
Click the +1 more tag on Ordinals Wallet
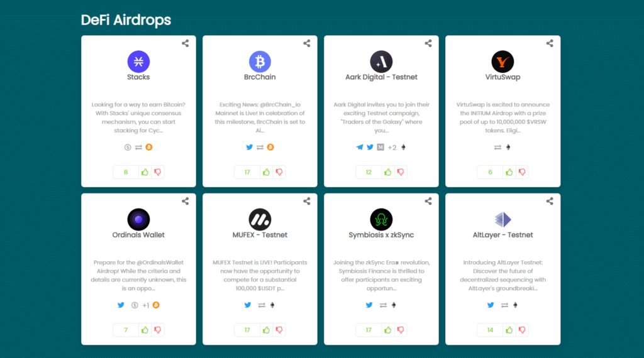pos(145,305)
